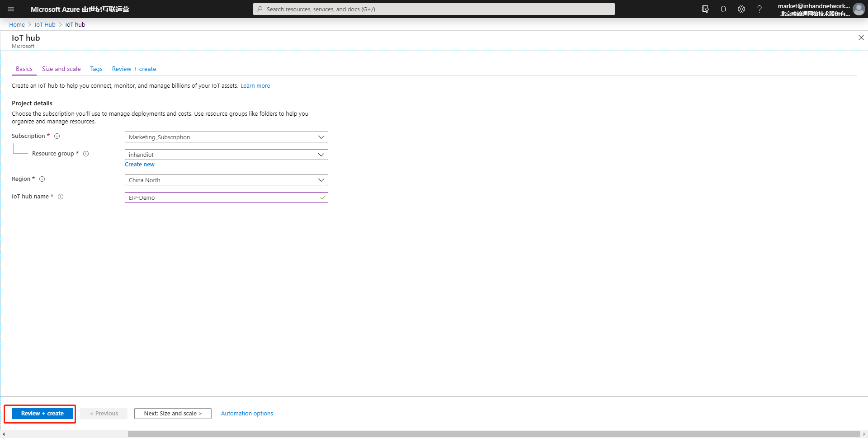Click the horizontal scrollbar at bottom

point(494,434)
